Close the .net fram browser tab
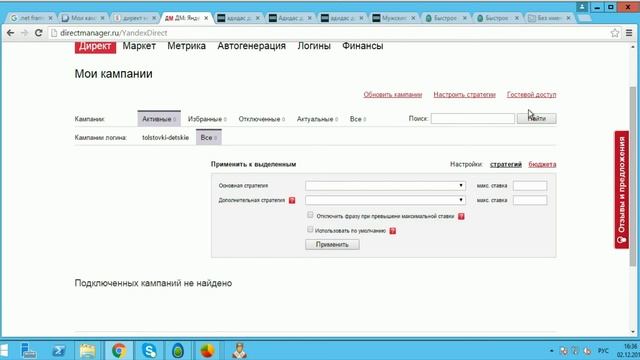This screenshot has height=360, width=640. (51, 18)
